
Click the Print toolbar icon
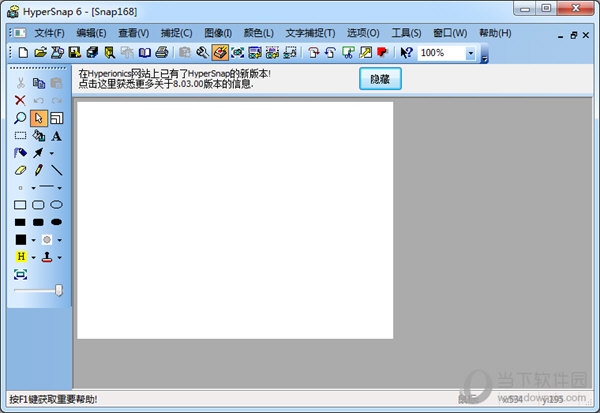click(x=162, y=52)
